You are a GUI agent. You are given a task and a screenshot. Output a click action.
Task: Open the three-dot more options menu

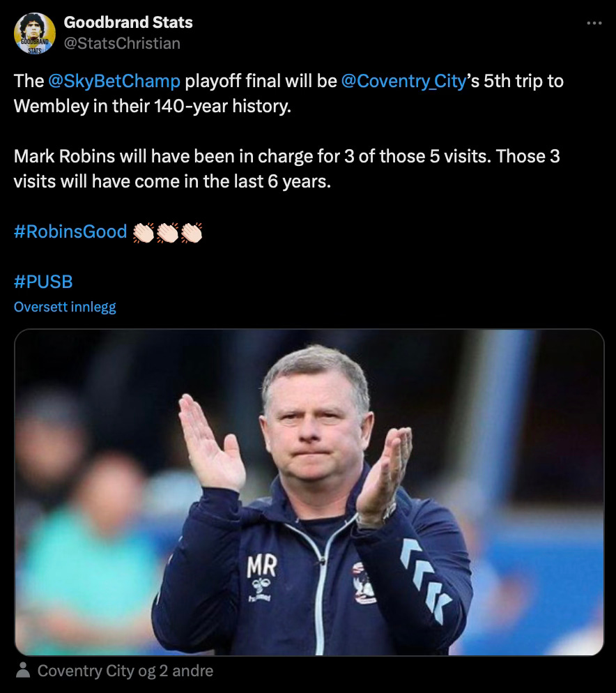594,23
